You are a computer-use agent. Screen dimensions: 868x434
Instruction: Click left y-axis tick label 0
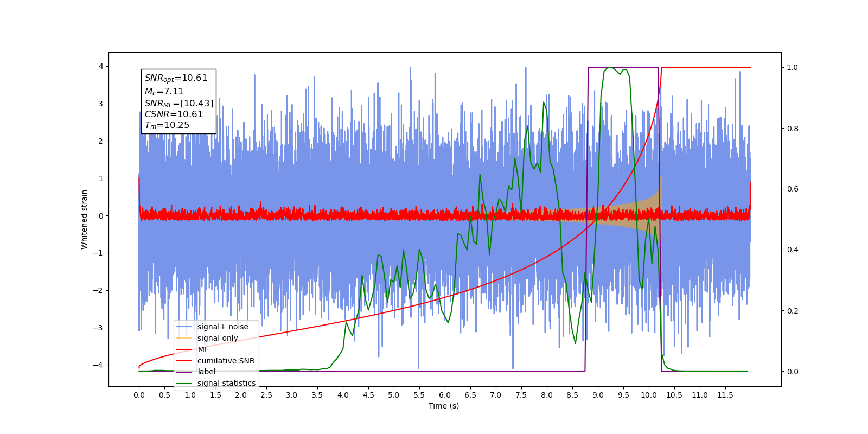point(101,216)
